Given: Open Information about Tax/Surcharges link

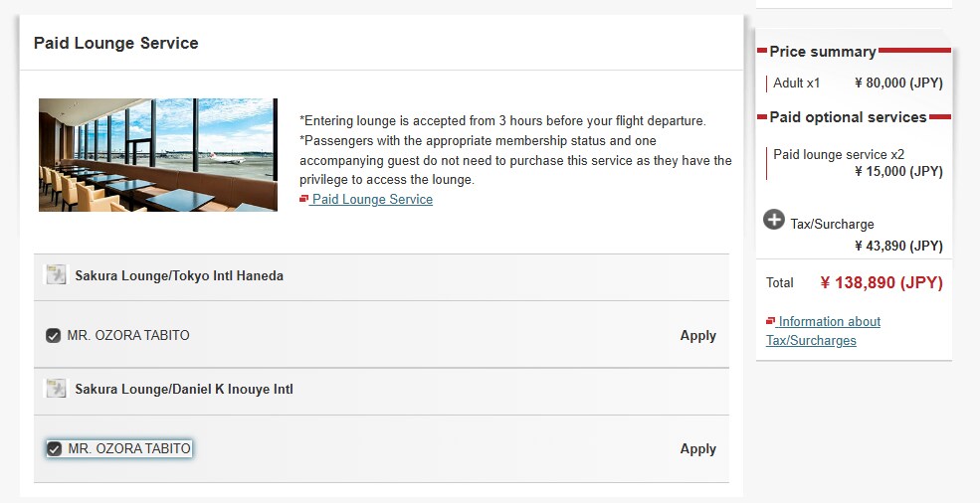Looking at the screenshot, I should click(823, 331).
